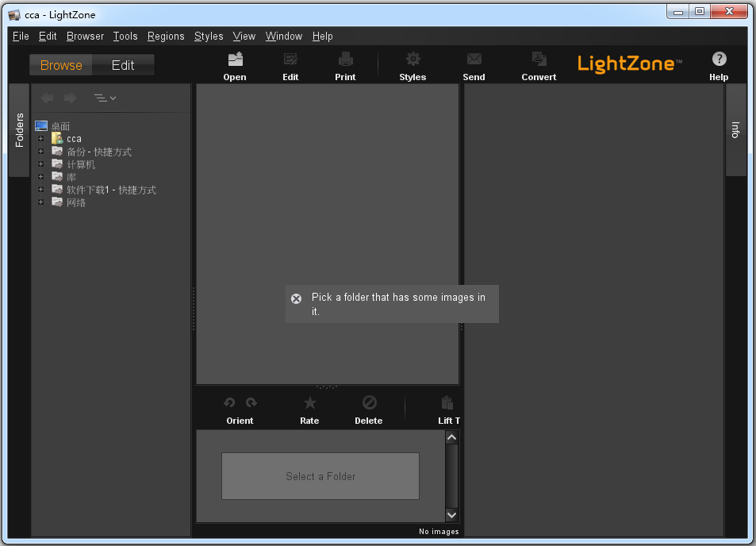Navigate forward in folder history
The height and width of the screenshot is (546, 756).
(x=71, y=98)
